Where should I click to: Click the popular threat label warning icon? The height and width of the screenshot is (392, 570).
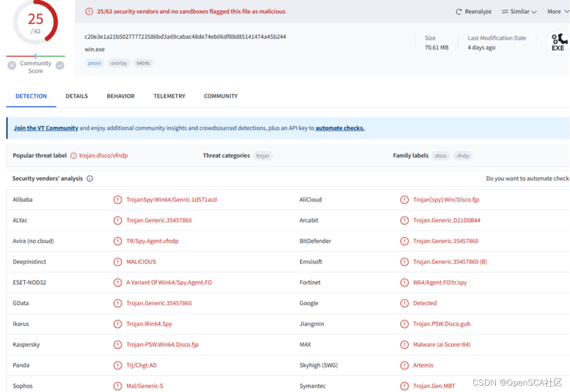coord(73,156)
